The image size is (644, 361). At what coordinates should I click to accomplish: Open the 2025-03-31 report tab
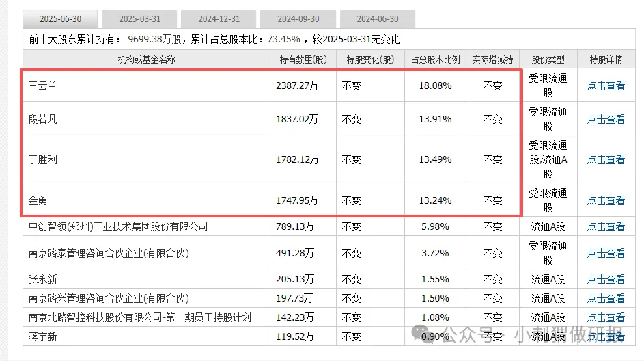(141, 19)
